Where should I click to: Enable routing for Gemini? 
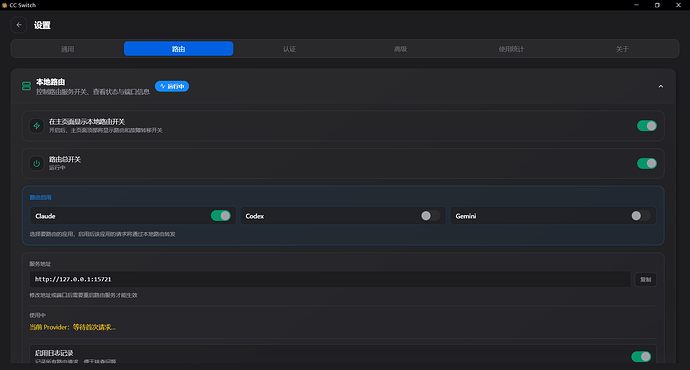(640, 216)
